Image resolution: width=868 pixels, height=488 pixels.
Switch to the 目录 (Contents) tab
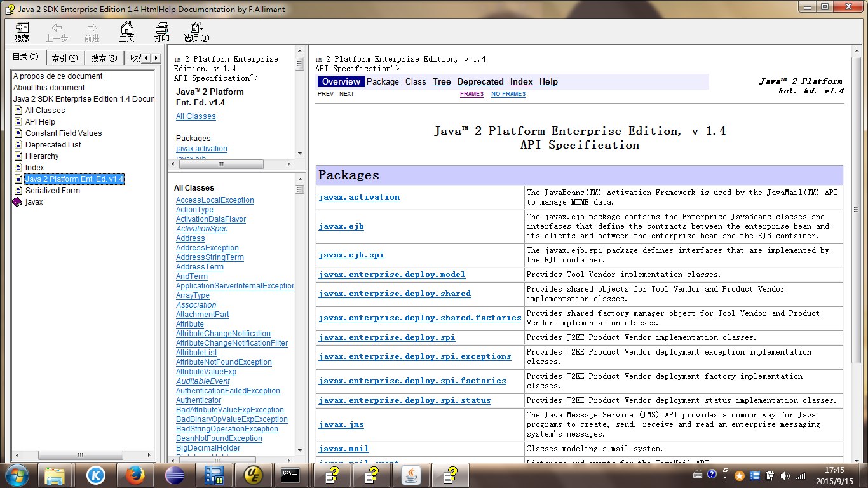click(x=25, y=57)
